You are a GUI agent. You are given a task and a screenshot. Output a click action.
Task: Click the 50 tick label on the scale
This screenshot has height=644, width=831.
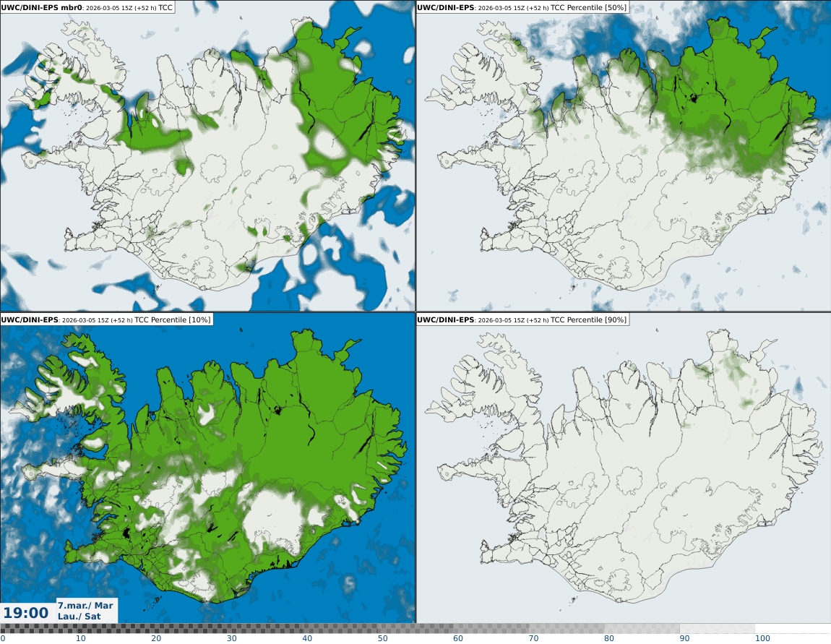pyautogui.click(x=383, y=638)
